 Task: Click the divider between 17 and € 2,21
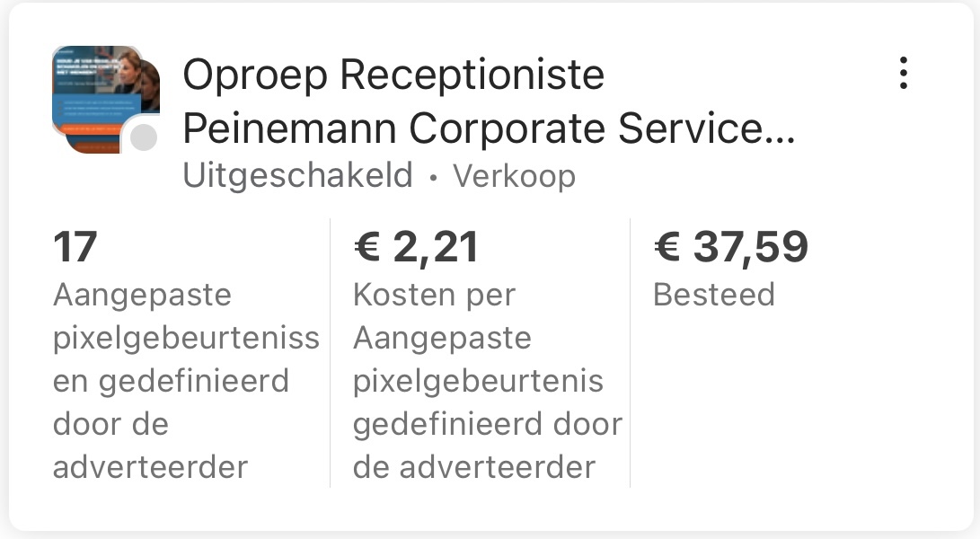coord(331,352)
